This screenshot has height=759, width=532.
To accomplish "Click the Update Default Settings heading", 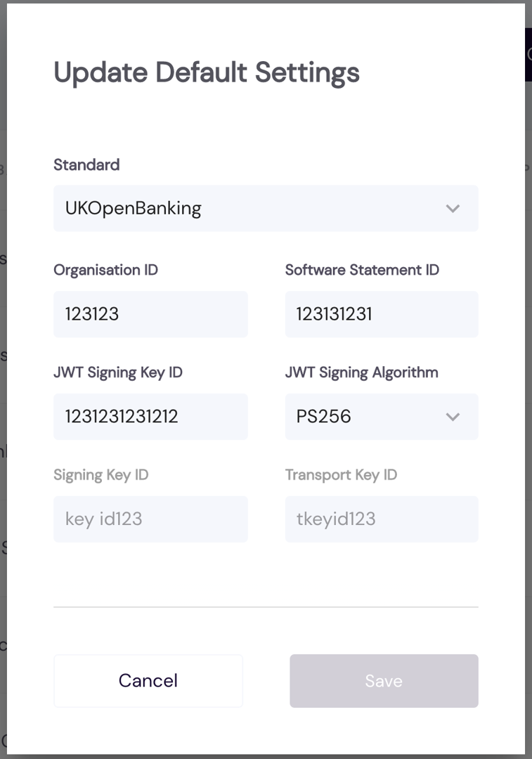I will (x=207, y=72).
